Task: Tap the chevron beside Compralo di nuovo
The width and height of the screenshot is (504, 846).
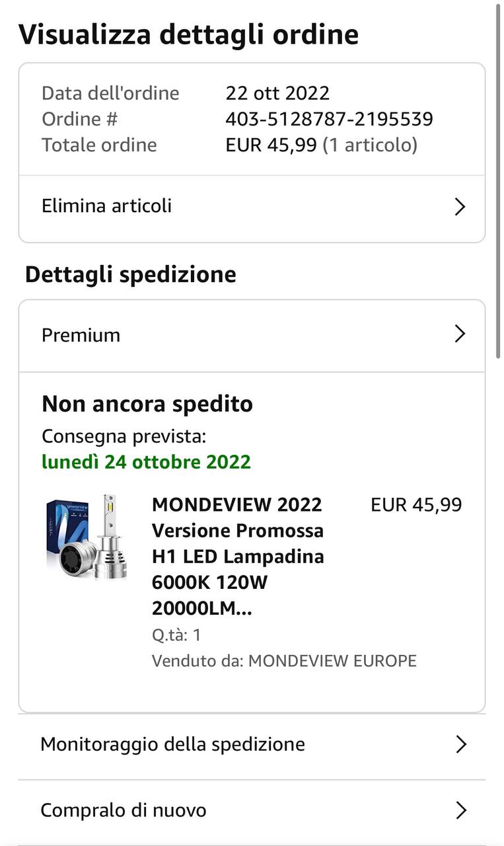Action: (x=461, y=810)
